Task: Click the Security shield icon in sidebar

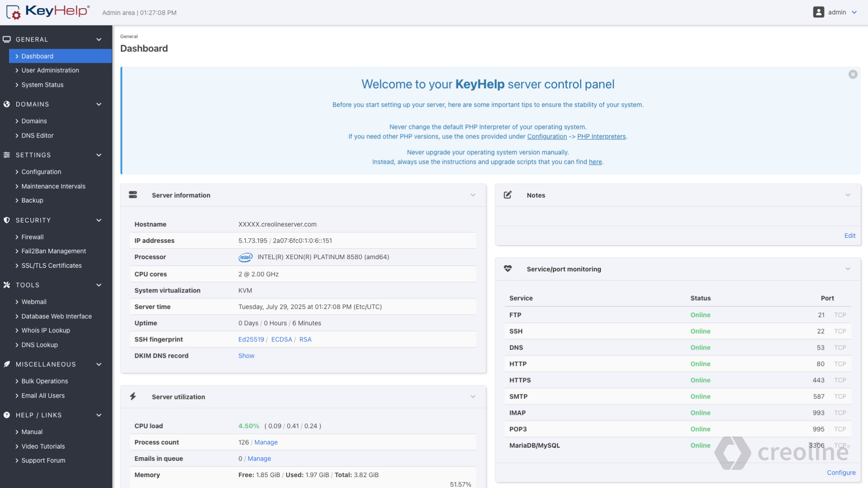Action: click(x=7, y=220)
